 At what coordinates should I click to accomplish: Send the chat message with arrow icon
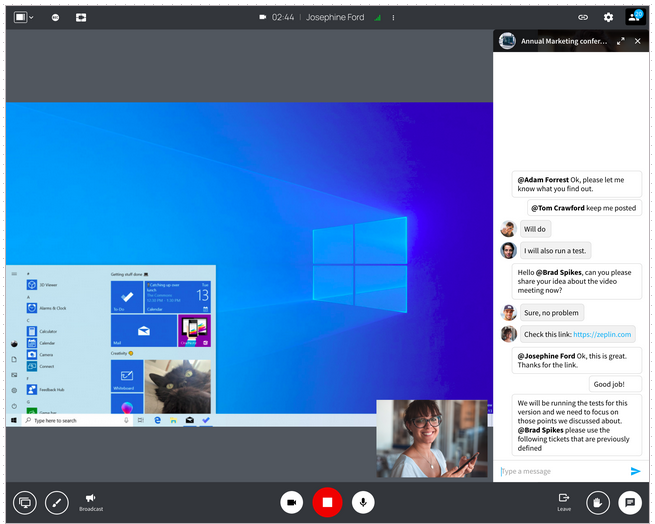pos(635,471)
